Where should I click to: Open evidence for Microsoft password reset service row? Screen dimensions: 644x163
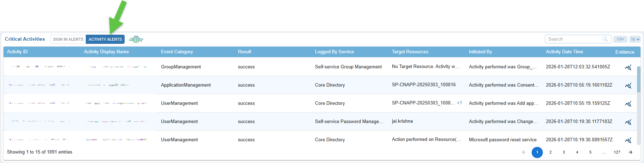point(628,140)
